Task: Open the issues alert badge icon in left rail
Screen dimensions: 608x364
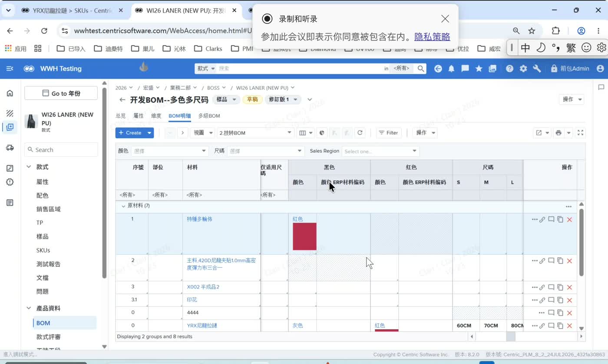Action: [x=10, y=182]
